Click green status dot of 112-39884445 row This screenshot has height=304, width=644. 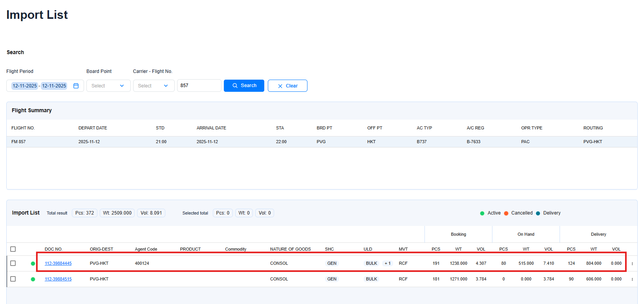point(33,264)
